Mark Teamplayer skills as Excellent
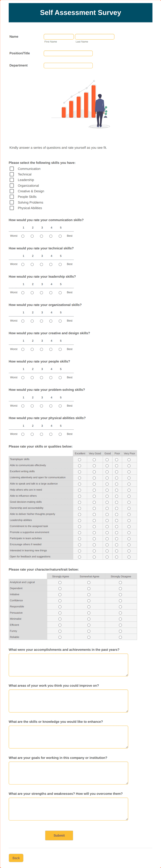Viewport: 161px width, 868px height. point(80,459)
